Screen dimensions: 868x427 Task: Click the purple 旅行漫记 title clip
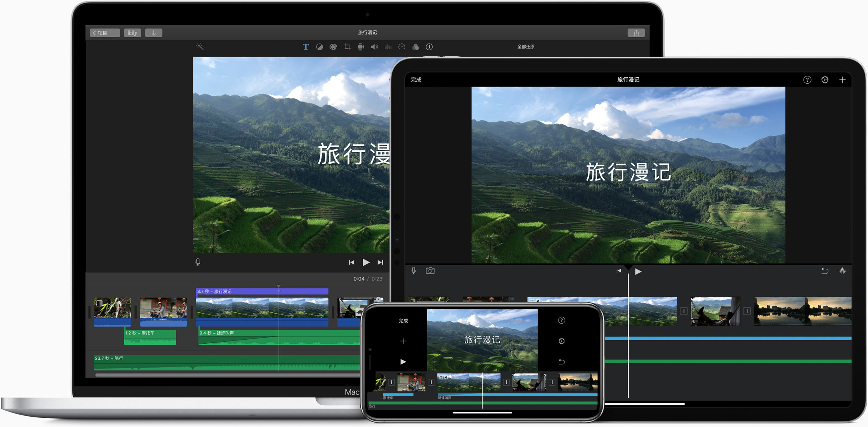[x=262, y=291]
